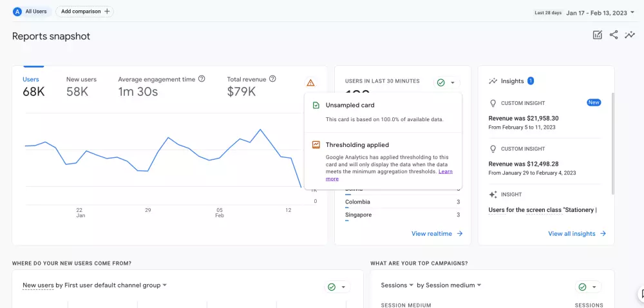Click the Add comparison button

point(84,12)
